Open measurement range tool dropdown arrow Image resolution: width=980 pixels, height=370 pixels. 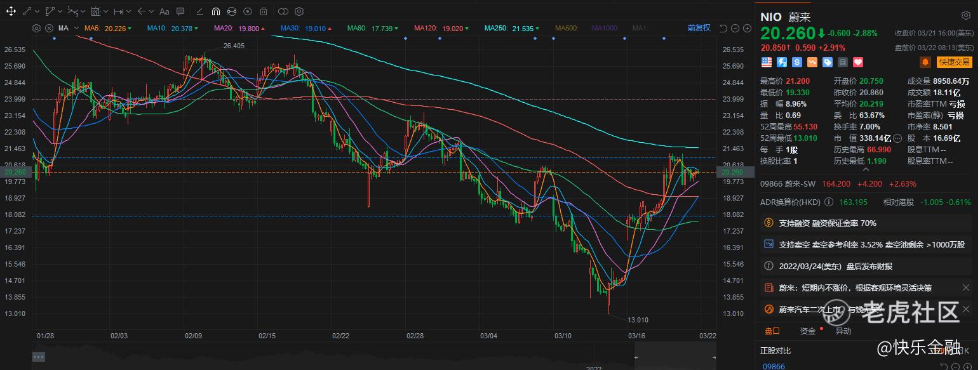click(105, 11)
